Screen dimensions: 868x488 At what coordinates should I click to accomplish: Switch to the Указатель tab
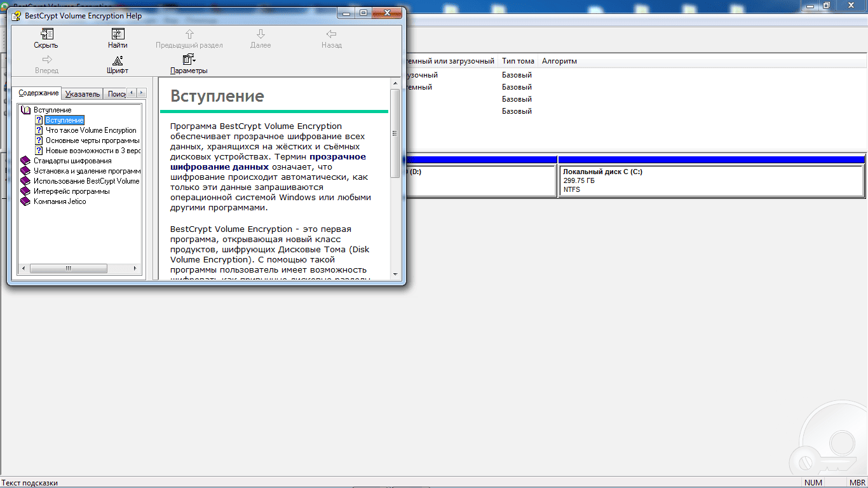coord(83,94)
